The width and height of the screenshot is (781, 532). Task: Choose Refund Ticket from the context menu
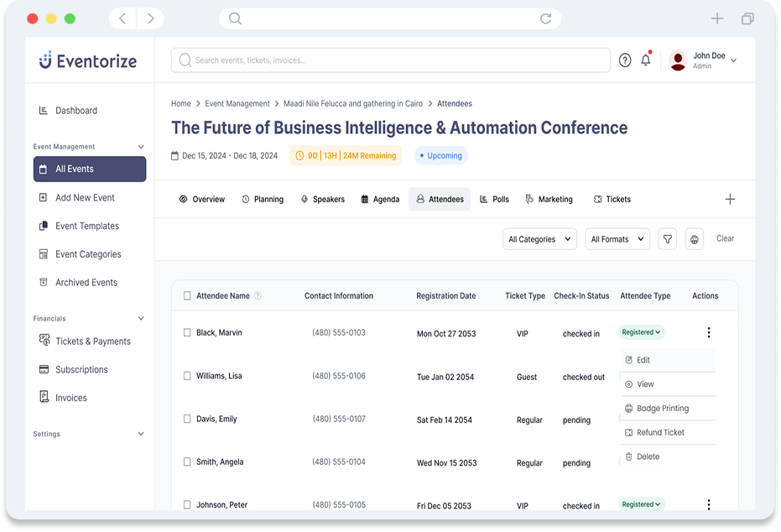(660, 432)
